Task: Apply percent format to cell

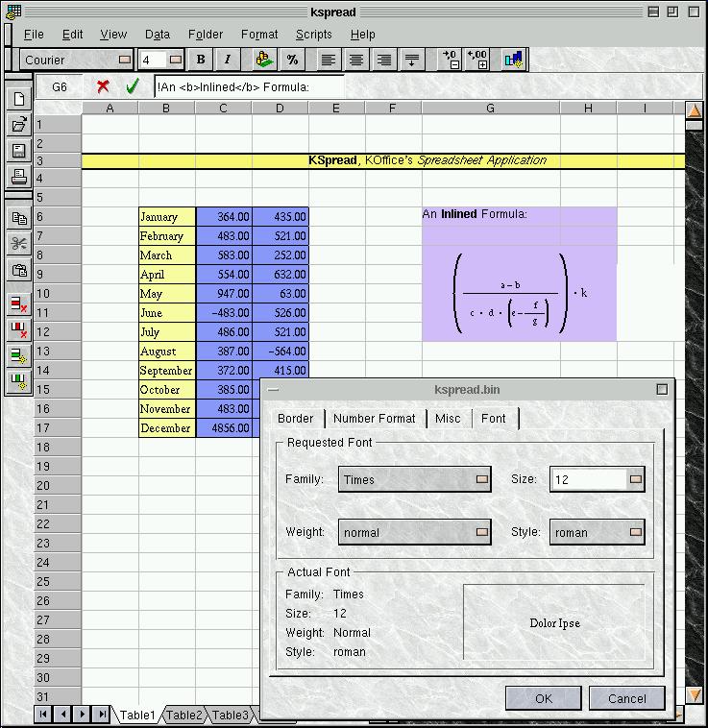Action: (292, 60)
